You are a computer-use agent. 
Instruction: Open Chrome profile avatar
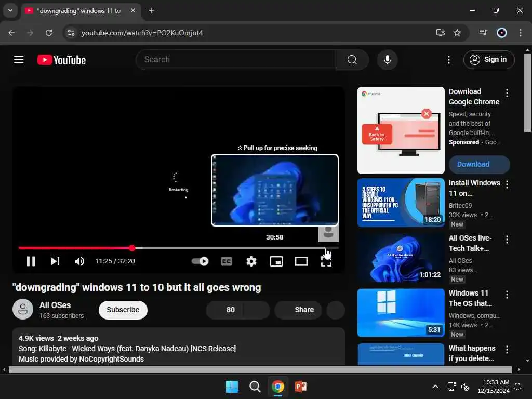tap(502, 33)
